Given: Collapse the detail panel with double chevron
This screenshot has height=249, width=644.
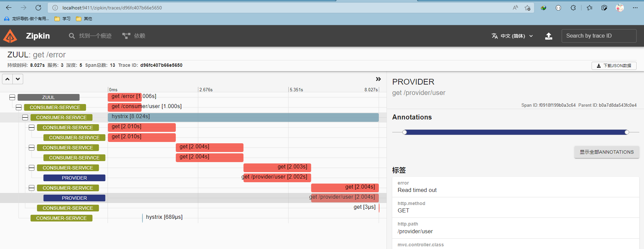Looking at the screenshot, I should pyautogui.click(x=378, y=79).
